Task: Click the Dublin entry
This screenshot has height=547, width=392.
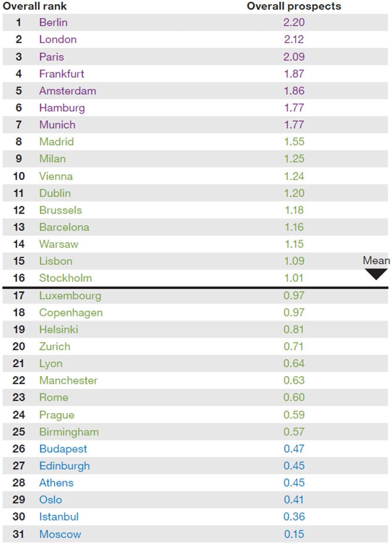Action: [55, 193]
